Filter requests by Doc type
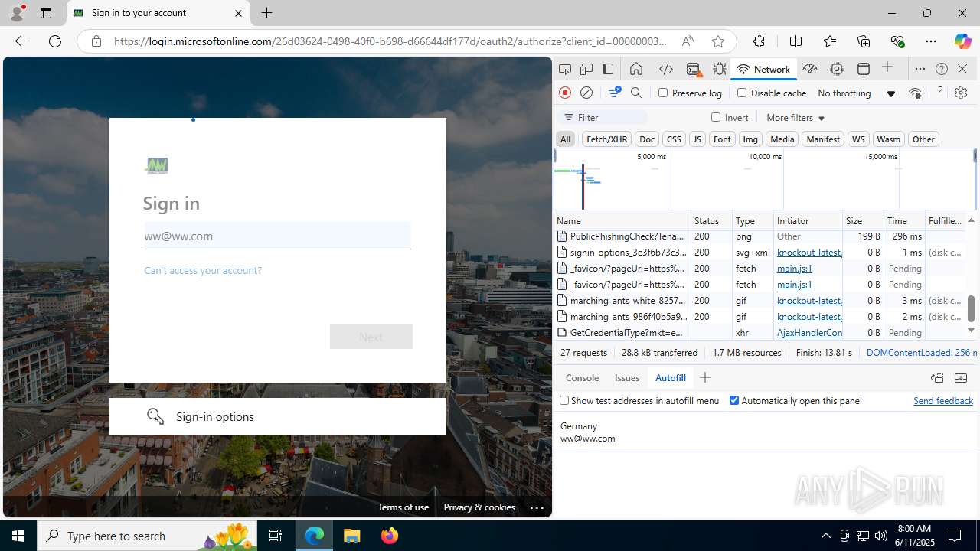This screenshot has width=980, height=551. tap(647, 139)
